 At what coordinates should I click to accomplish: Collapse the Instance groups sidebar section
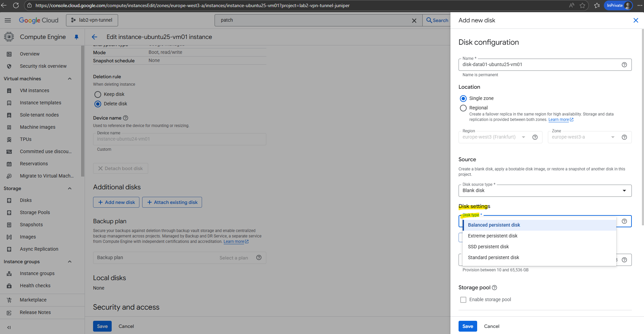[x=70, y=262]
